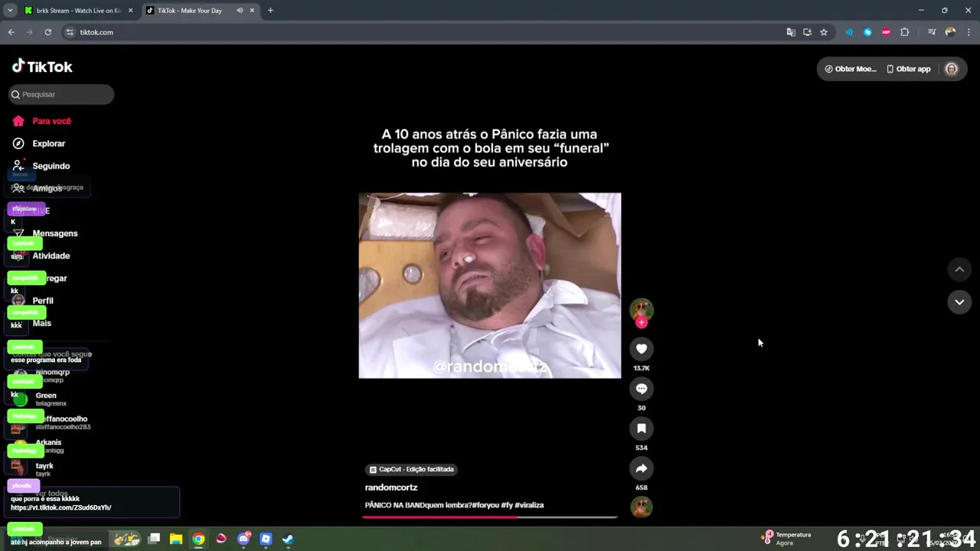Open the Chrome profile avatar
The height and width of the screenshot is (551, 980).
950,32
